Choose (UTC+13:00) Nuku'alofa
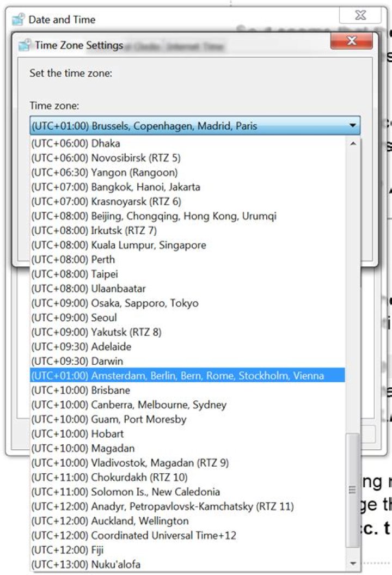The width and height of the screenshot is (392, 575). [187, 564]
